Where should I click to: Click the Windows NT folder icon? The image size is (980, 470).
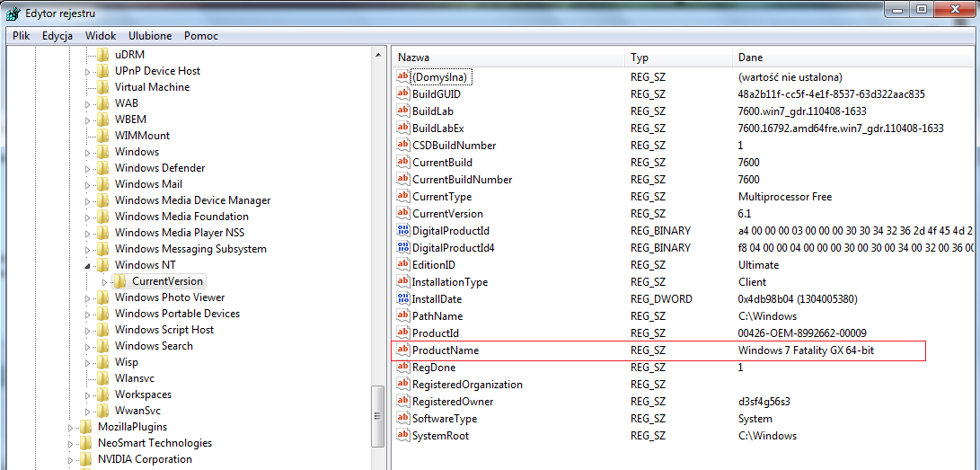[103, 265]
